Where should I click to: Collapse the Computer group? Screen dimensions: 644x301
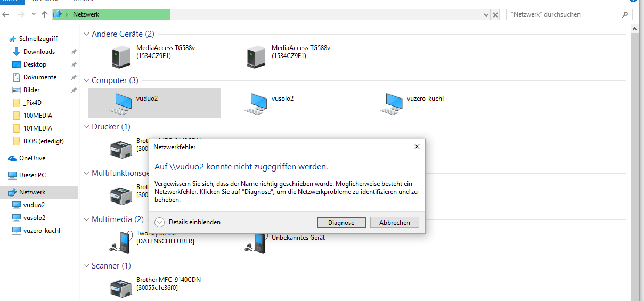[87, 80]
